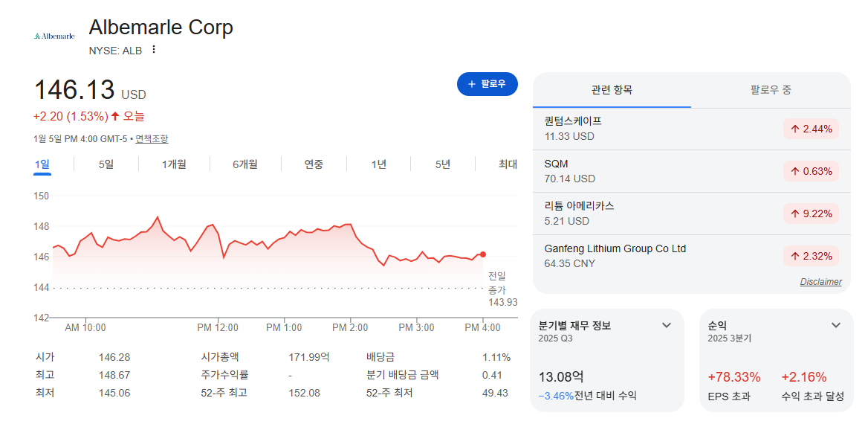Click the AM 10:00 axis label
The height and width of the screenshot is (427, 868).
tap(85, 327)
